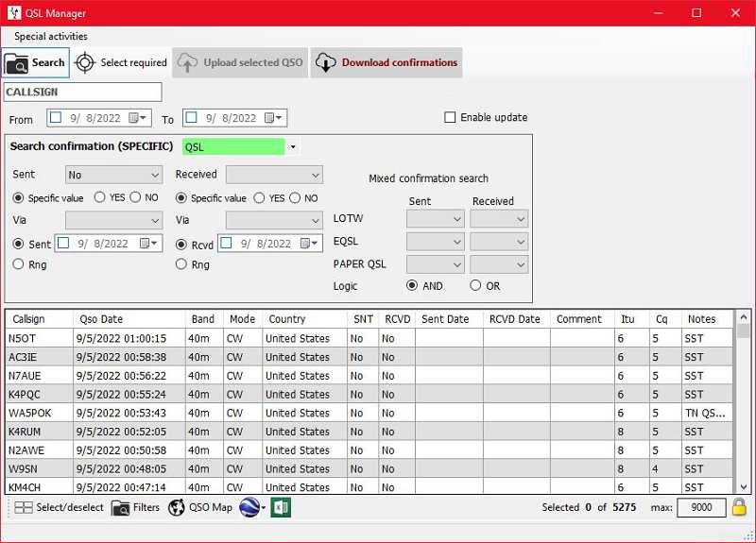Select the Sent YES radio button

point(100,197)
